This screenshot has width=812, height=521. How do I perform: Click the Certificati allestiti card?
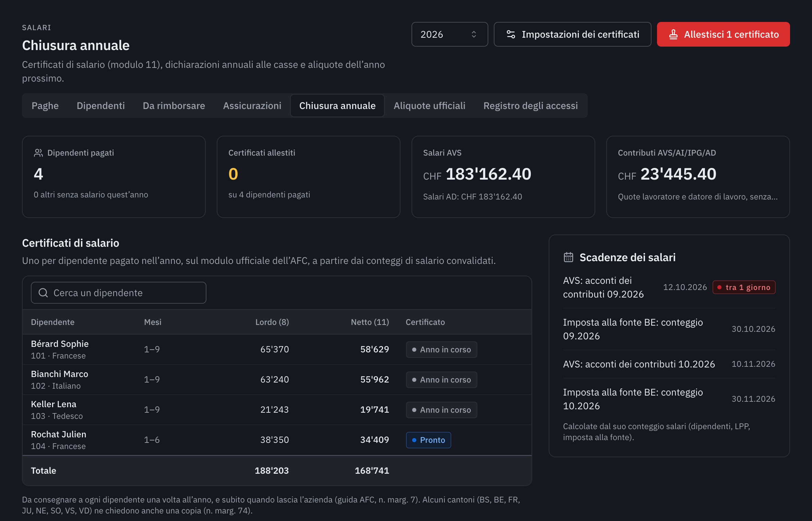308,177
